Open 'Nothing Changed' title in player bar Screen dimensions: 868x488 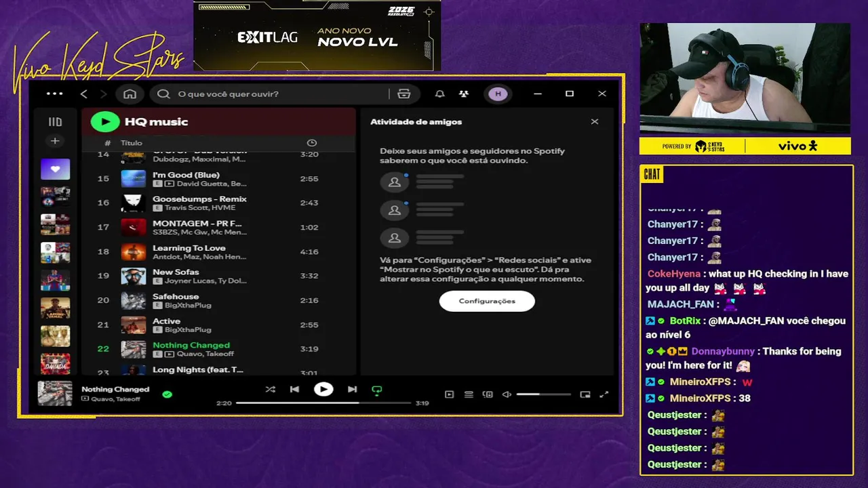tap(115, 389)
